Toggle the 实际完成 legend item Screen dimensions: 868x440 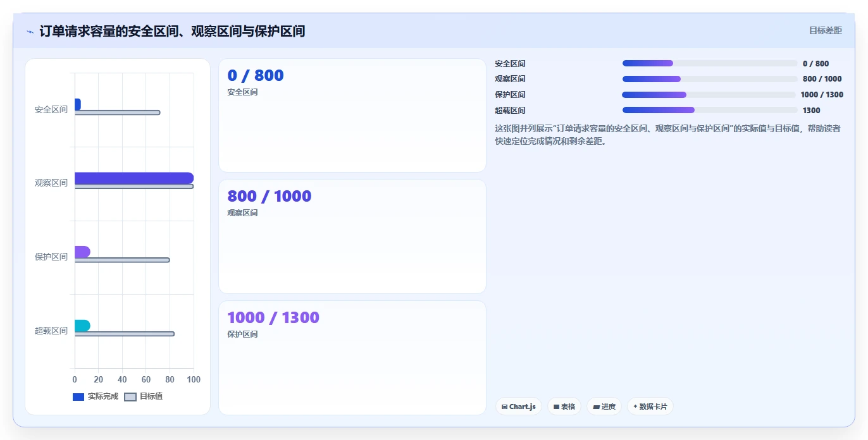coord(96,396)
